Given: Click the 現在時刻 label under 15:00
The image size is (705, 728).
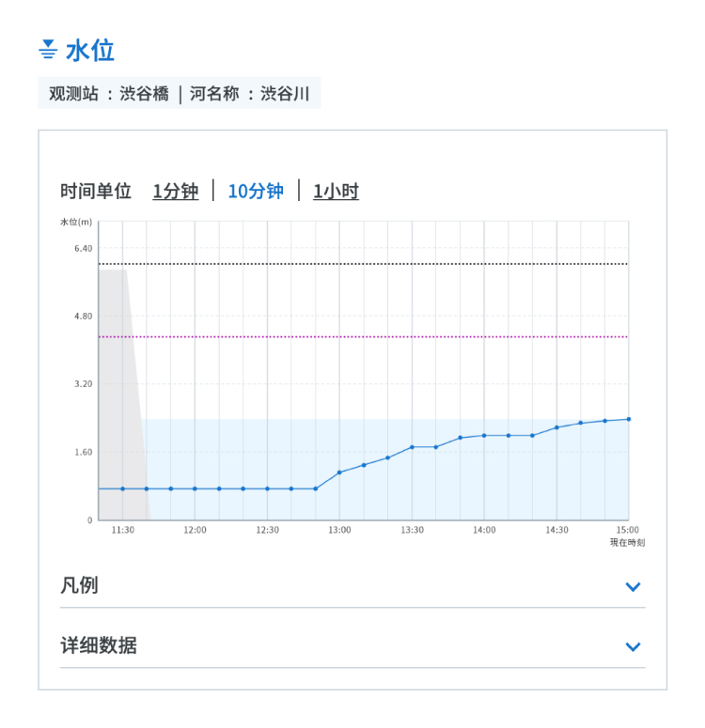Looking at the screenshot, I should coord(627,542).
